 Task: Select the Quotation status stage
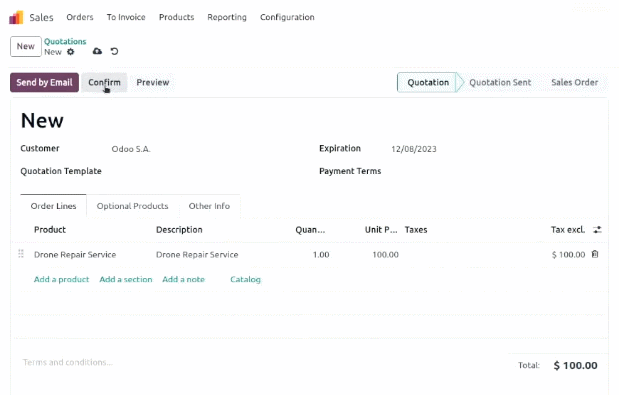(x=428, y=82)
